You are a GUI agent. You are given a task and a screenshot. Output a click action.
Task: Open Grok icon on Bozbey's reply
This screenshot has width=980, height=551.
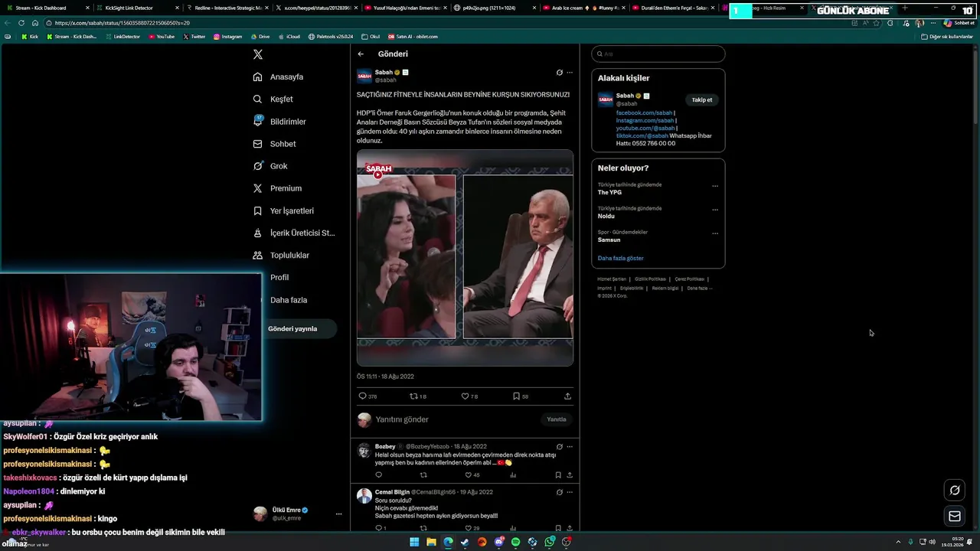(x=559, y=447)
